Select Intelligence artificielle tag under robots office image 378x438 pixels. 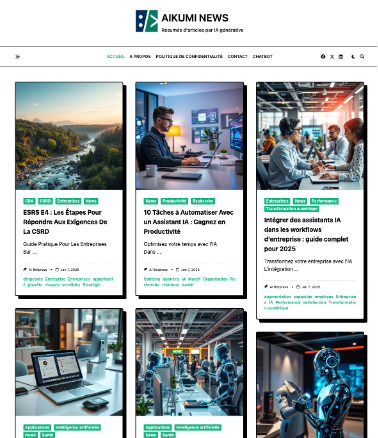198,427
